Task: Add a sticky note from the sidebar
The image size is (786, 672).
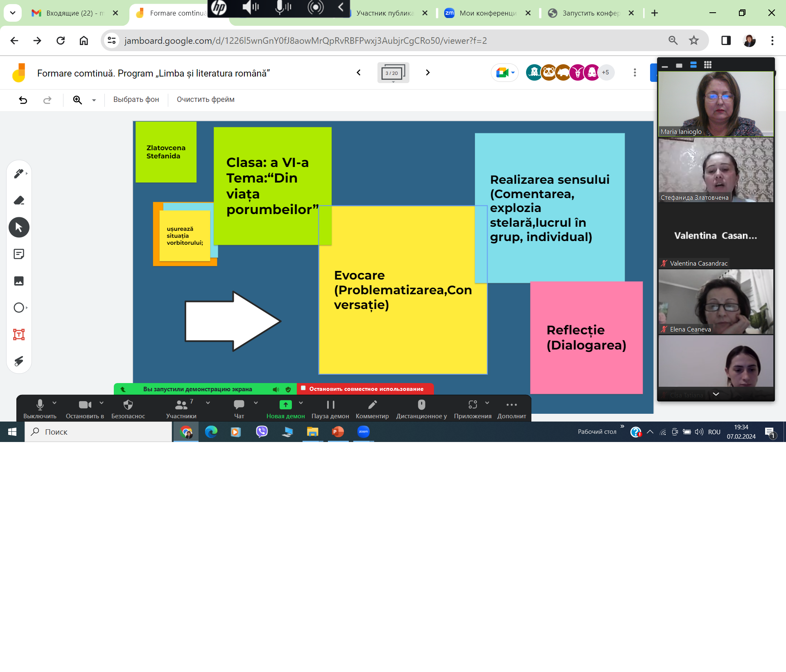Action: coord(19,254)
